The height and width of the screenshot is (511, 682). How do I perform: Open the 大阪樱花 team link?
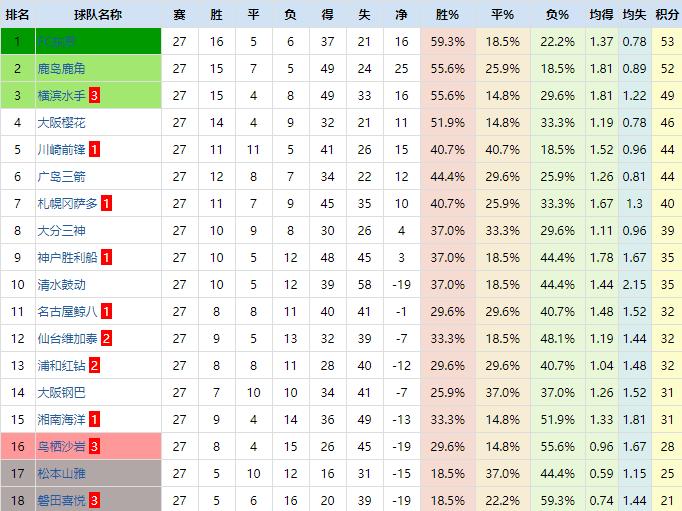click(x=61, y=122)
